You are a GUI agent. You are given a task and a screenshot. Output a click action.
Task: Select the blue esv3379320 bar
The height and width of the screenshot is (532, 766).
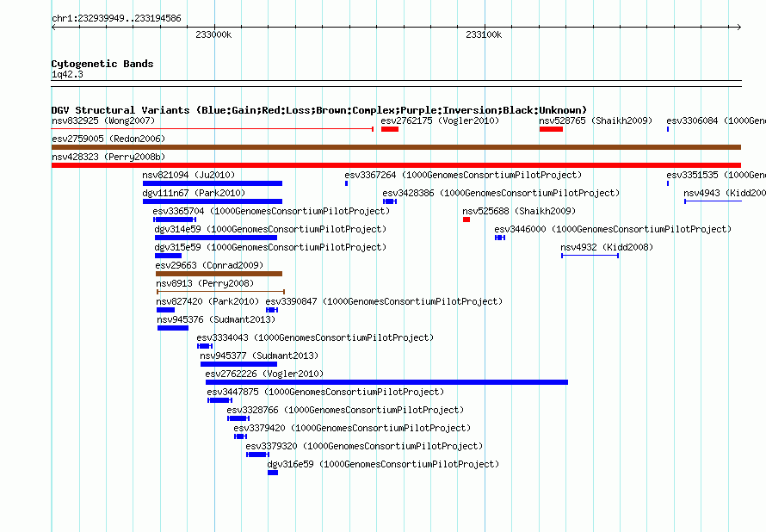coord(257,455)
